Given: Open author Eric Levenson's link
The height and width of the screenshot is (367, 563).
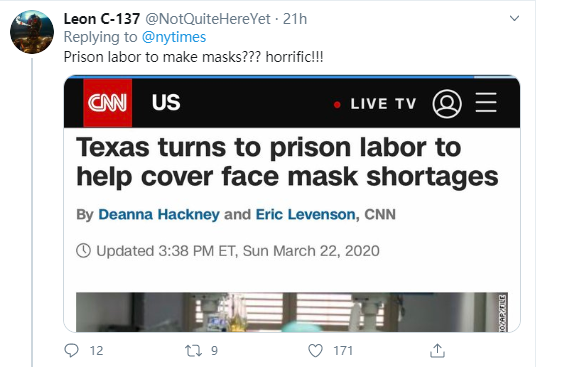Looking at the screenshot, I should (x=306, y=214).
